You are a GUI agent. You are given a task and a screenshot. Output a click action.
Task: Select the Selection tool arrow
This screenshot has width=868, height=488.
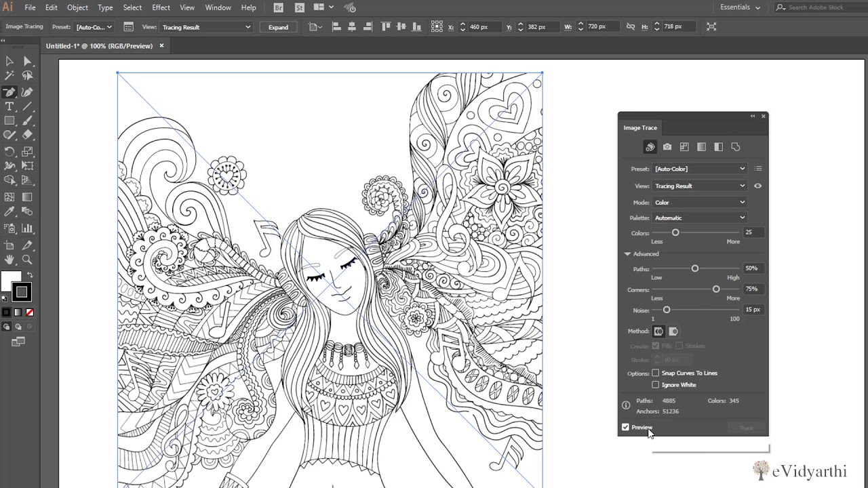(x=9, y=61)
